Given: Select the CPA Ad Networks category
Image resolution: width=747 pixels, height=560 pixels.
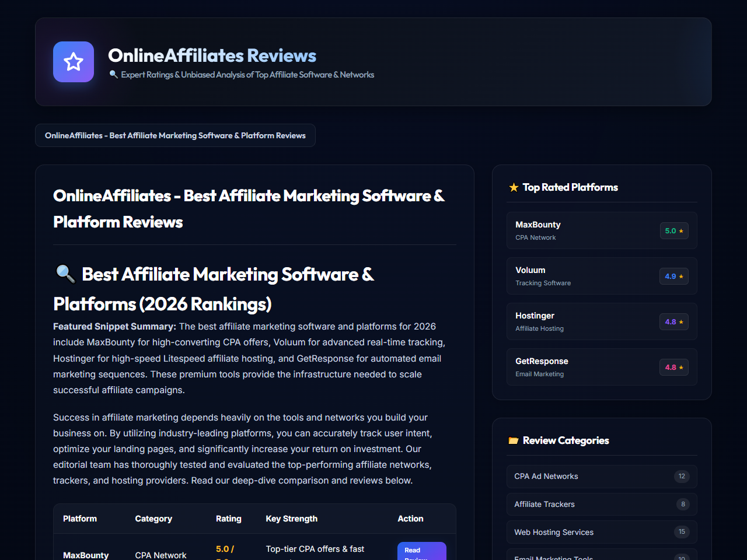Looking at the screenshot, I should tap(602, 477).
